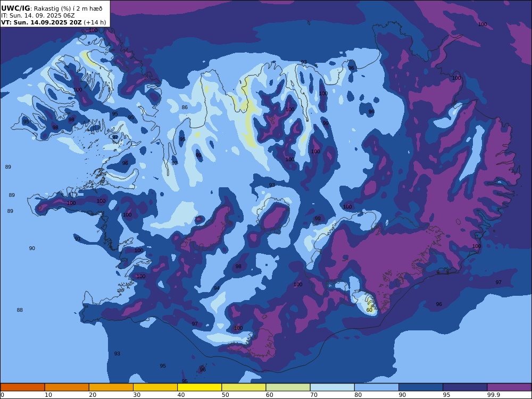Select the sky blue 80–90 legend swatch
This screenshot has width=532, height=399.
pos(377,387)
